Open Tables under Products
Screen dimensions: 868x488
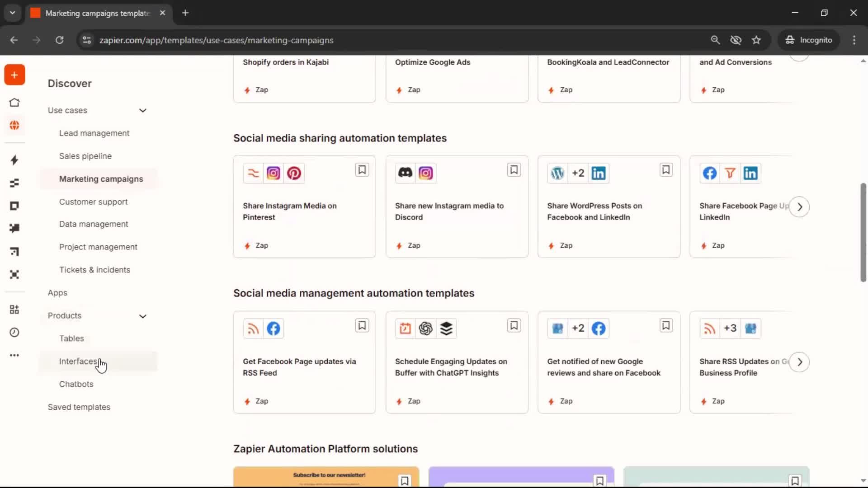71,338
